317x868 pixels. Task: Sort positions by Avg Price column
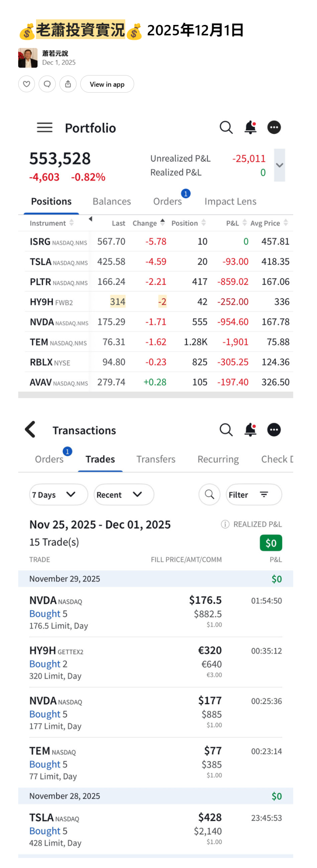269,223
